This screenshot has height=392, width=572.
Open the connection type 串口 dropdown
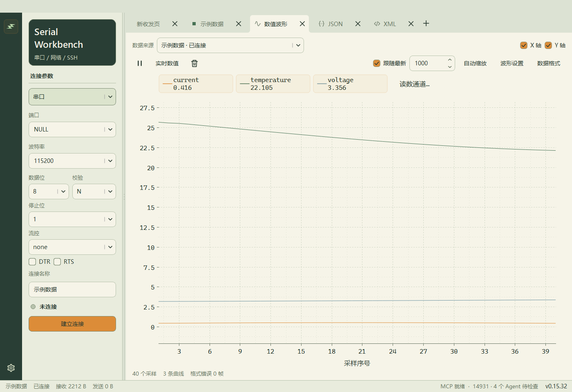click(72, 97)
